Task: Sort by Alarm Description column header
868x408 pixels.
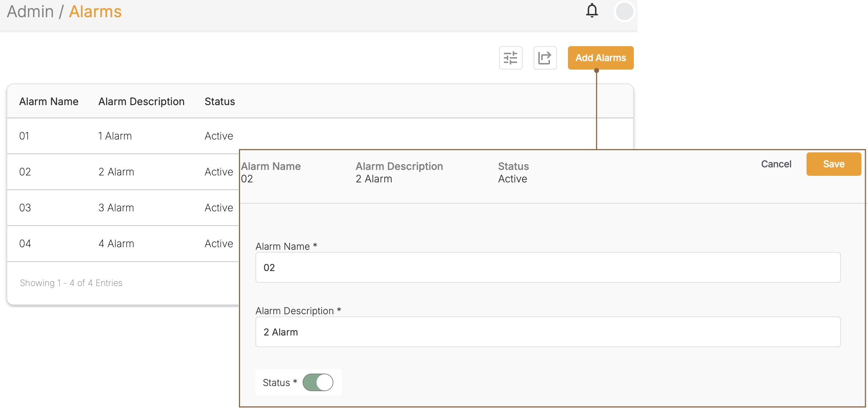Action: click(x=141, y=101)
